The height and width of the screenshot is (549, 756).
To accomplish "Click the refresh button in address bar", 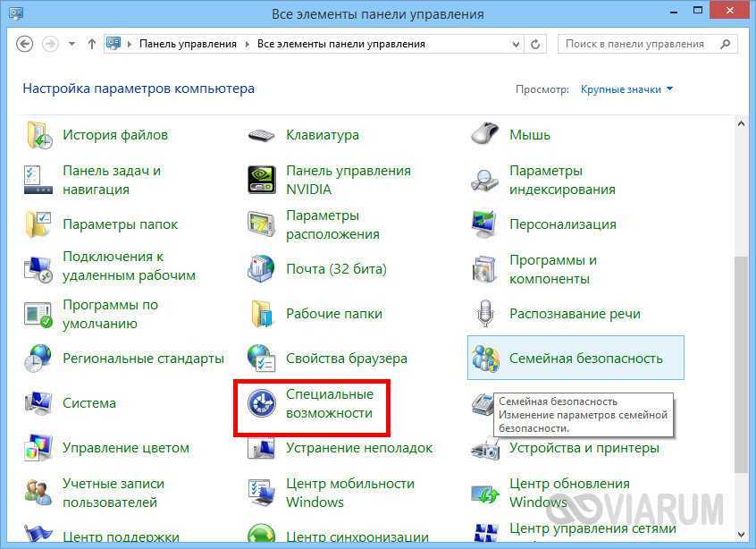I will [x=535, y=44].
